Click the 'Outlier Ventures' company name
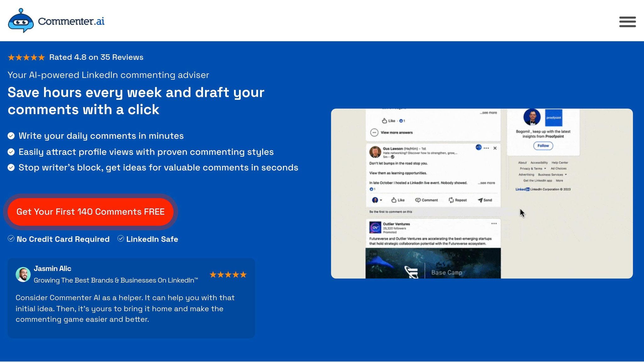Viewport: 644px width, 362px height. coord(396,224)
